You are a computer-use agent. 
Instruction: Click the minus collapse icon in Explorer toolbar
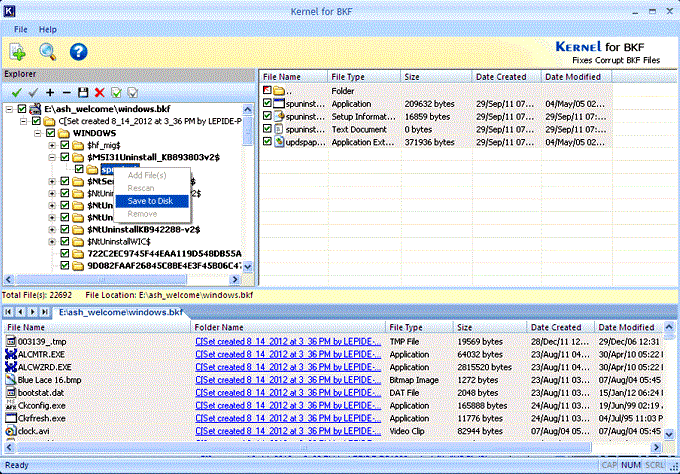point(66,92)
